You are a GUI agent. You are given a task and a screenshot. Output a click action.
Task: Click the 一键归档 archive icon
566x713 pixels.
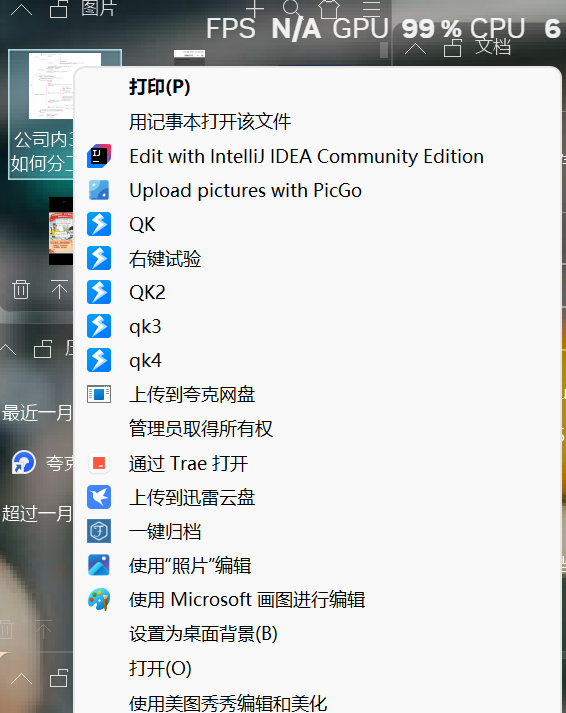pos(99,531)
